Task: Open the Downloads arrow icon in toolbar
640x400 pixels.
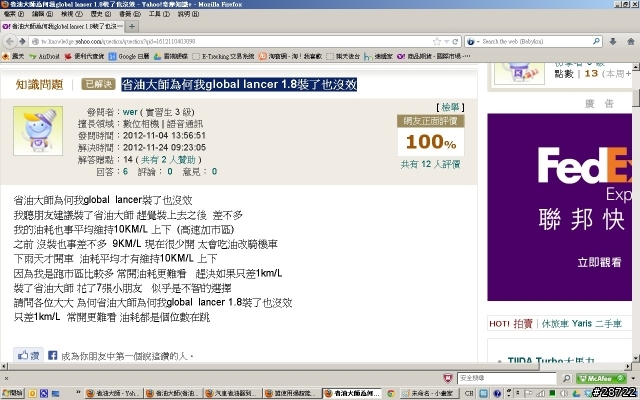Action: [x=613, y=41]
